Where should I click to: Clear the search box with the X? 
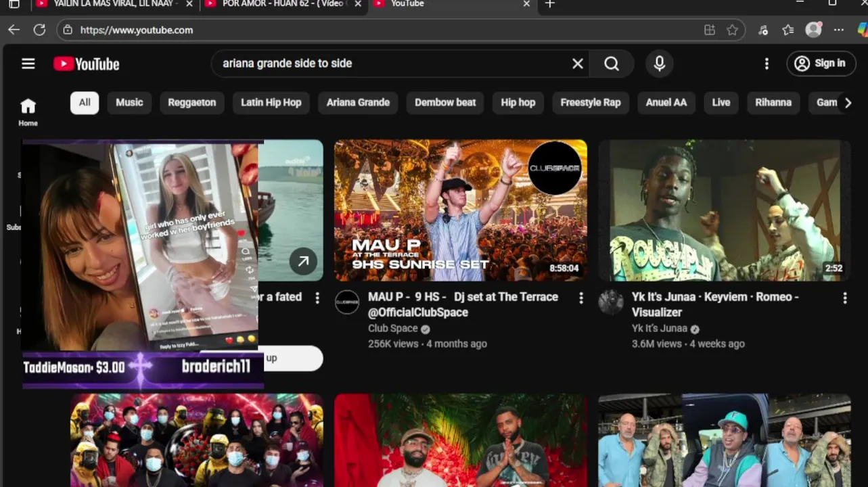tap(578, 64)
